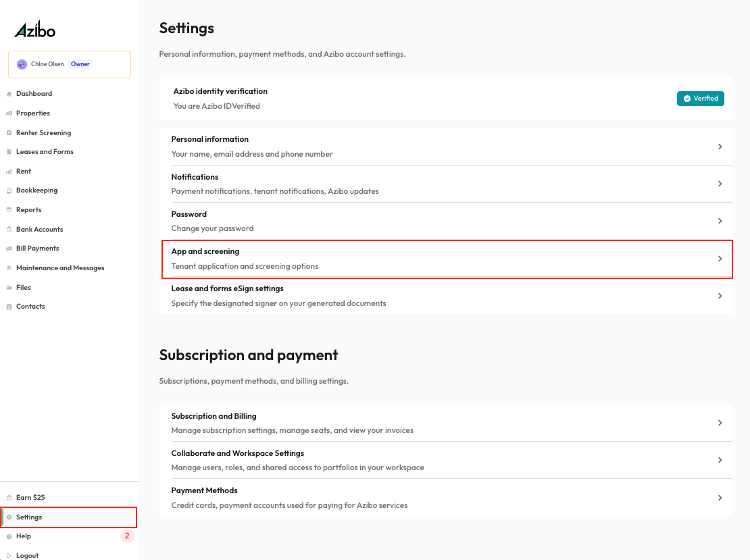Click 'You are Azibo IDVerified' text
Viewport: 750px width, 560px height.
coord(217,106)
